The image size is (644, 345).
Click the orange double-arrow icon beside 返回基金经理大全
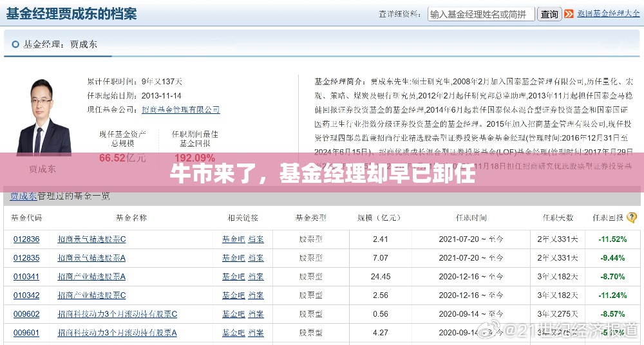[569, 14]
